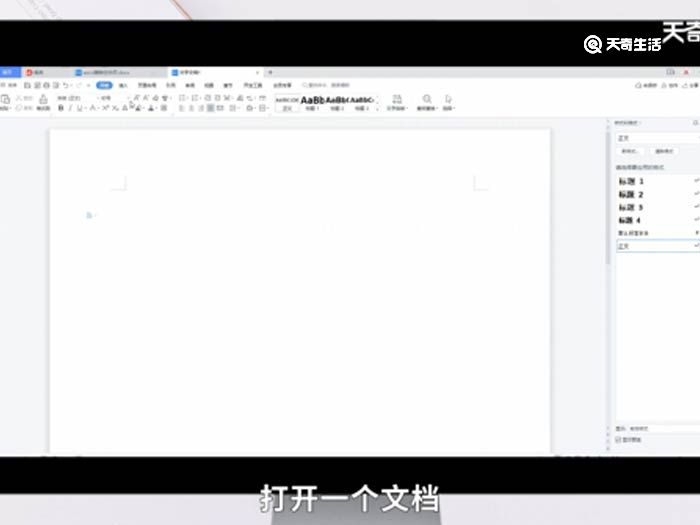Apply the 标题 1 style from the gallery ribbon
Viewport: 700px width, 525px height.
point(312,103)
